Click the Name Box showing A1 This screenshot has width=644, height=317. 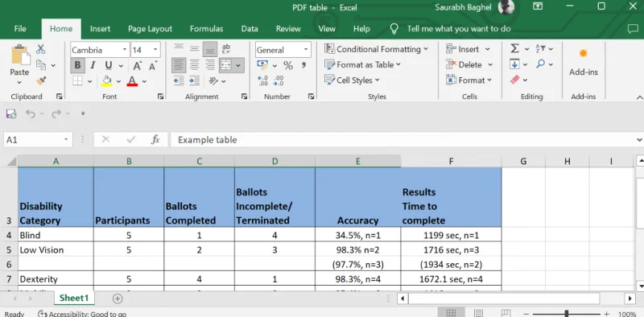38,140
